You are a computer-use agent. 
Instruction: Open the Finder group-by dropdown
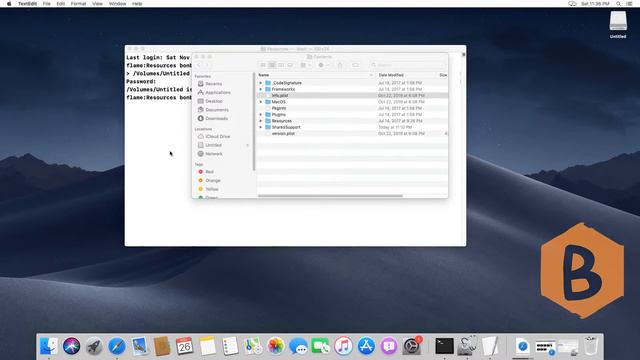tap(305, 65)
